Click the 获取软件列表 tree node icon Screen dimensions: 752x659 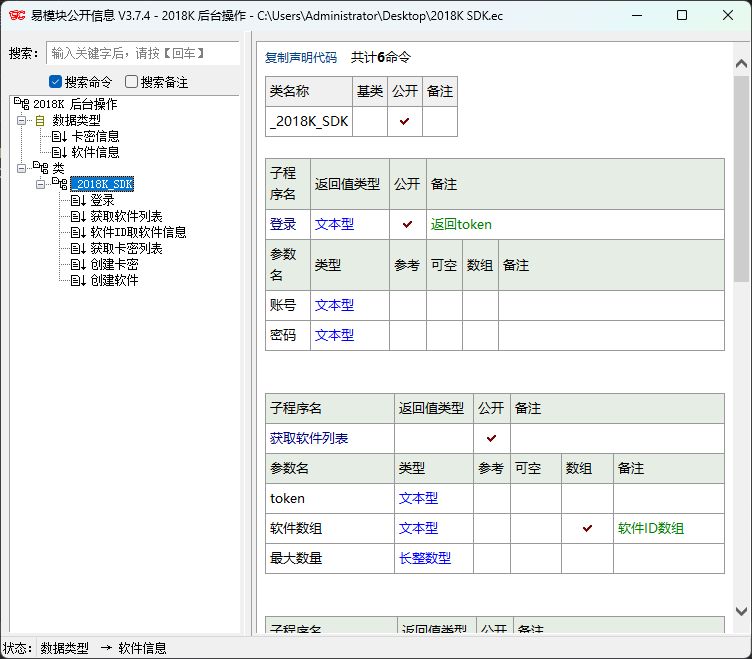coord(78,216)
